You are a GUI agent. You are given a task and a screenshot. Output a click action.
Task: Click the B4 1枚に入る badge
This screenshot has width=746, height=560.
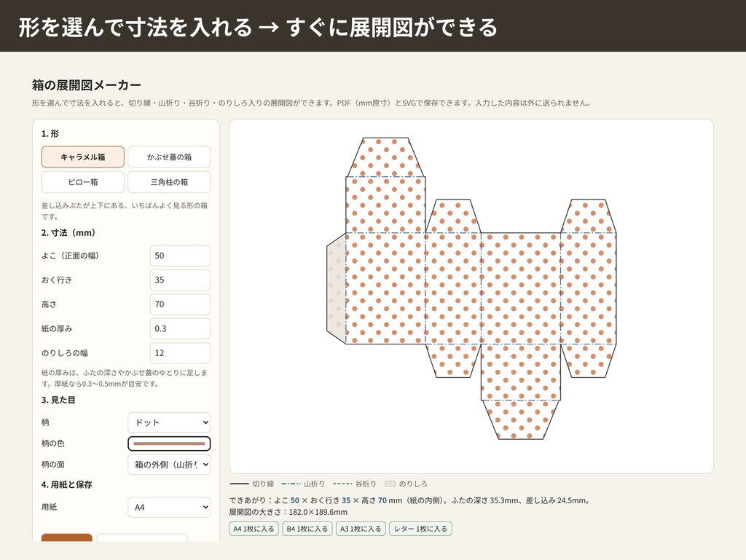307,529
